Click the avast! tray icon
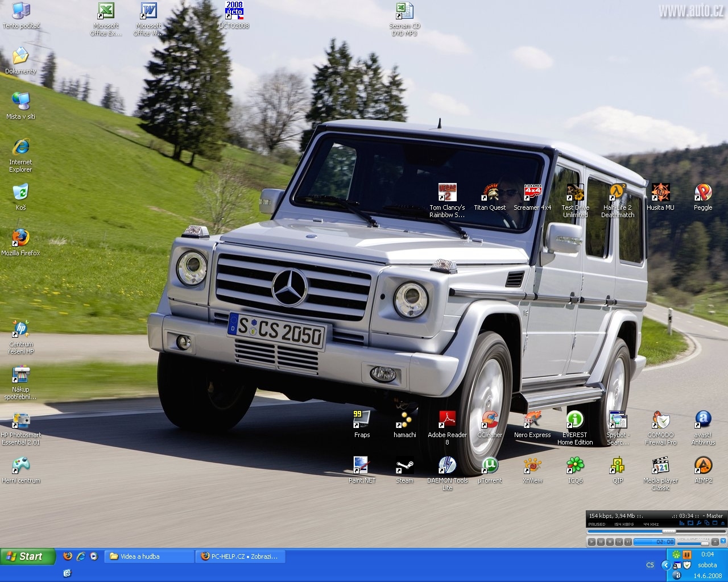The height and width of the screenshot is (582, 728). coord(677,575)
